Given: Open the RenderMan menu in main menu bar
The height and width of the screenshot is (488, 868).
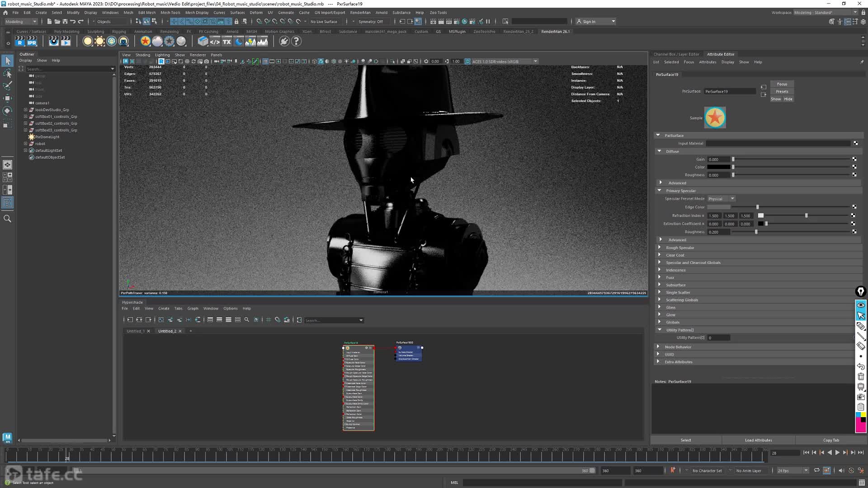Looking at the screenshot, I should 360,13.
